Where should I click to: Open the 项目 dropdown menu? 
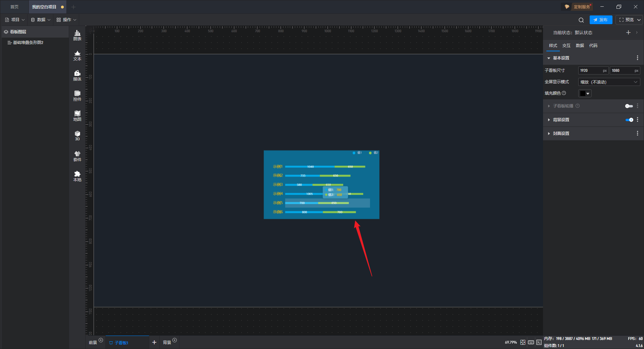point(15,20)
